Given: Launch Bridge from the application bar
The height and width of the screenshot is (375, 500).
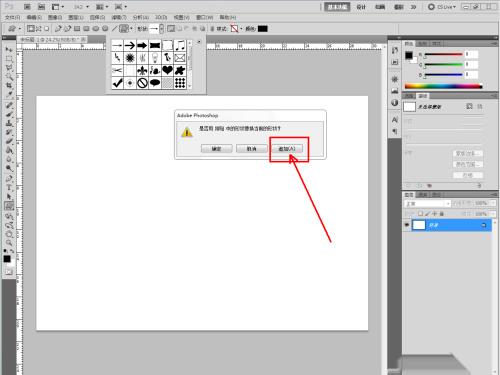Looking at the screenshot, I should click(27, 7).
